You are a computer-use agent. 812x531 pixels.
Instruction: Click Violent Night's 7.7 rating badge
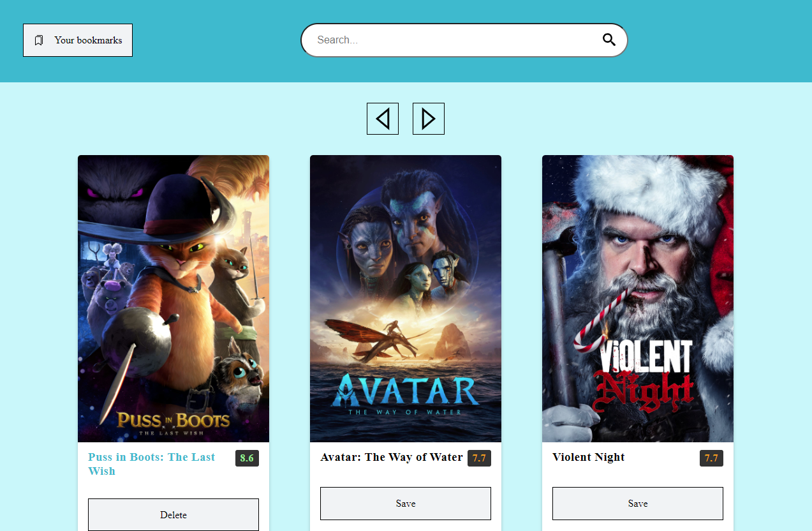711,458
